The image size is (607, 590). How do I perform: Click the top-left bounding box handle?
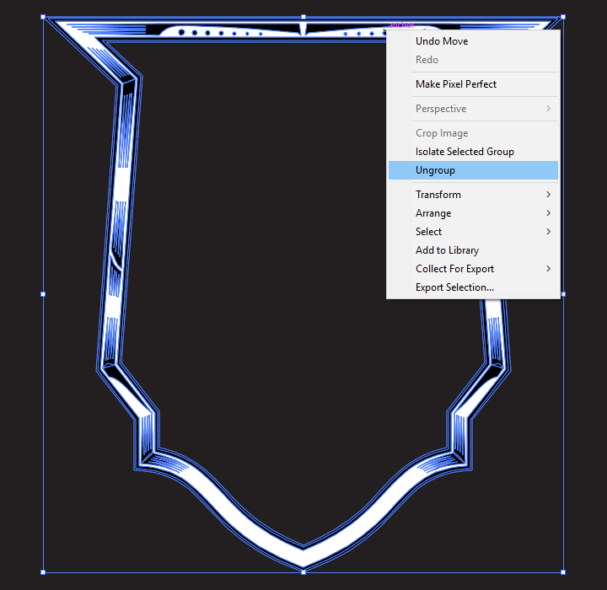tap(43, 17)
